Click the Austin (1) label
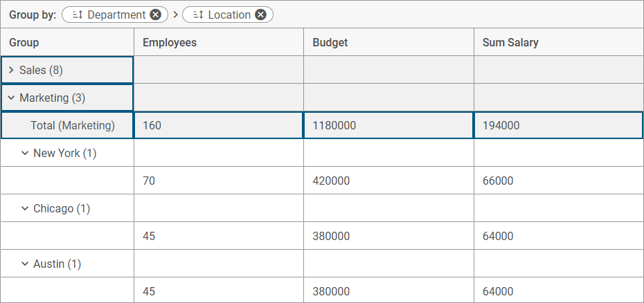Screen dimensions: 644x303 pos(57,264)
